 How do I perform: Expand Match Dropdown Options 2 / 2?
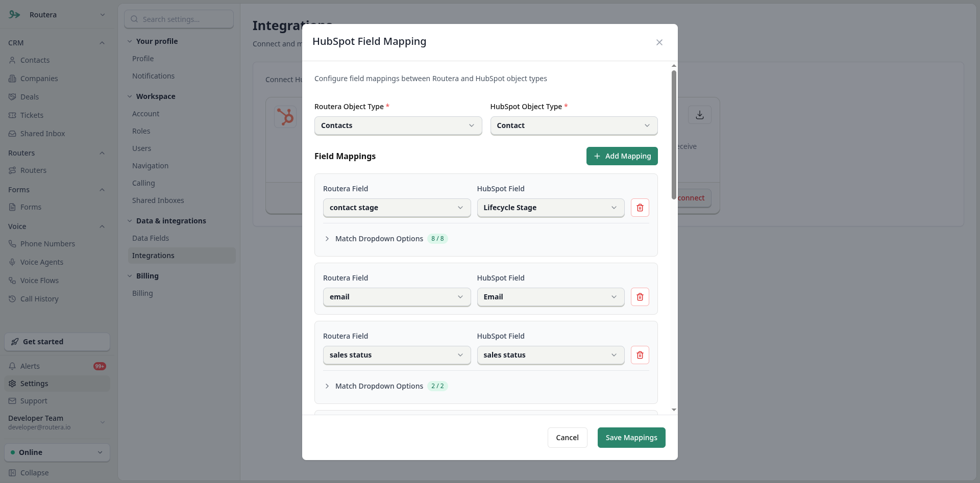click(386, 386)
